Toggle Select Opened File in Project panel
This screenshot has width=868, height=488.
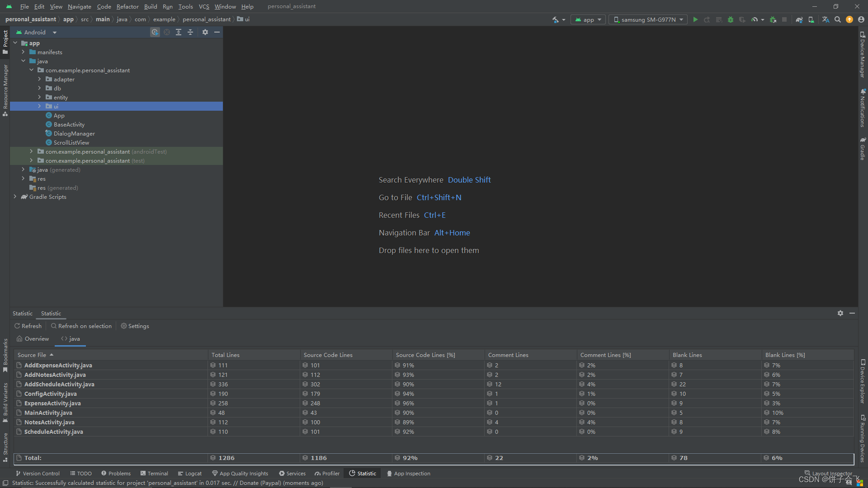click(166, 32)
